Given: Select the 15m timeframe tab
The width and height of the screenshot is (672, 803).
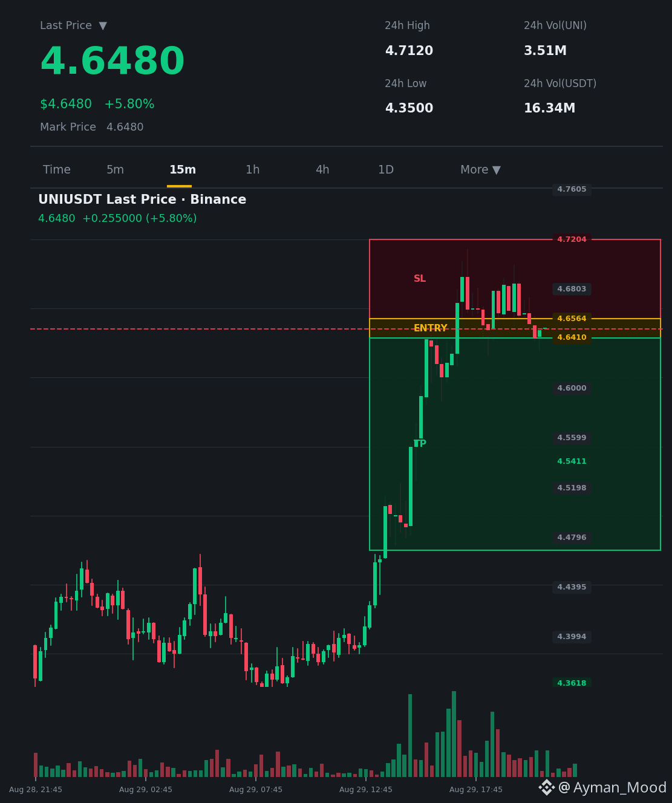Looking at the screenshot, I should click(x=183, y=170).
